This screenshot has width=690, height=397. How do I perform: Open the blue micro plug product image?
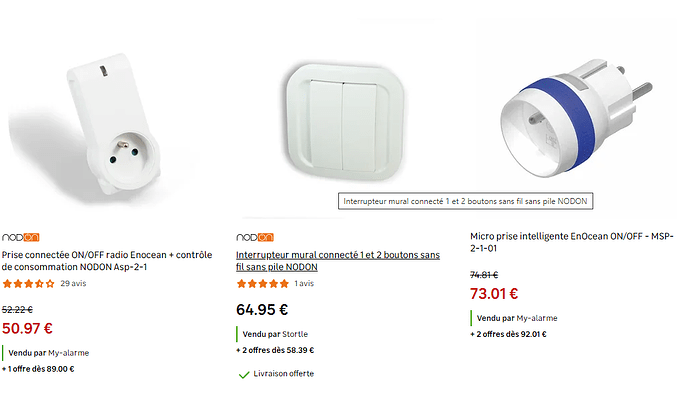click(576, 118)
